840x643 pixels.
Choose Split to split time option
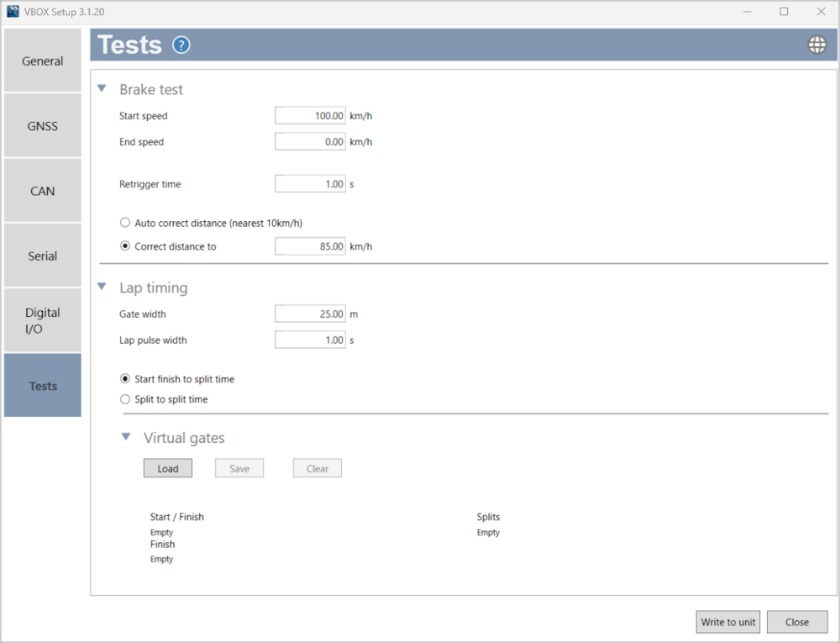[x=125, y=399]
